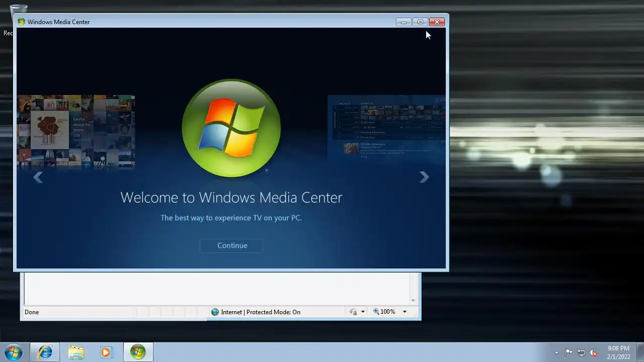Click Media Center taskbar button
The image size is (644, 362).
tap(138, 352)
